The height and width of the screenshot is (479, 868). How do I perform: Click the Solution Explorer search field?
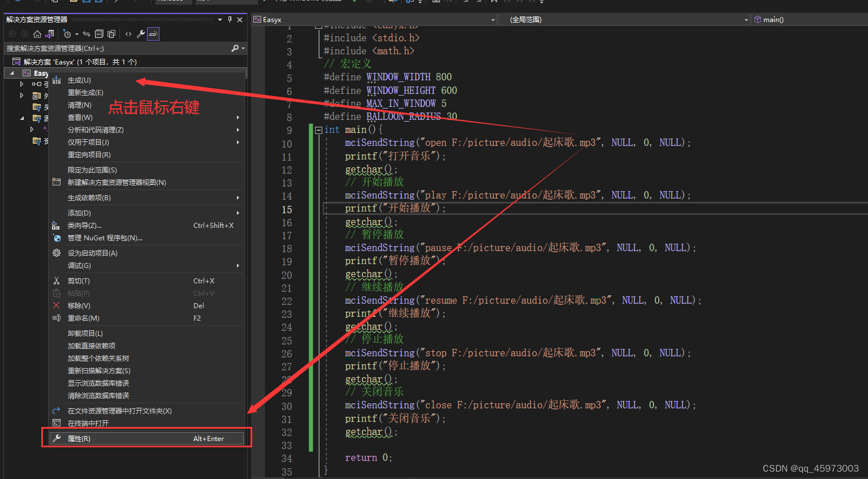pyautogui.click(x=117, y=49)
